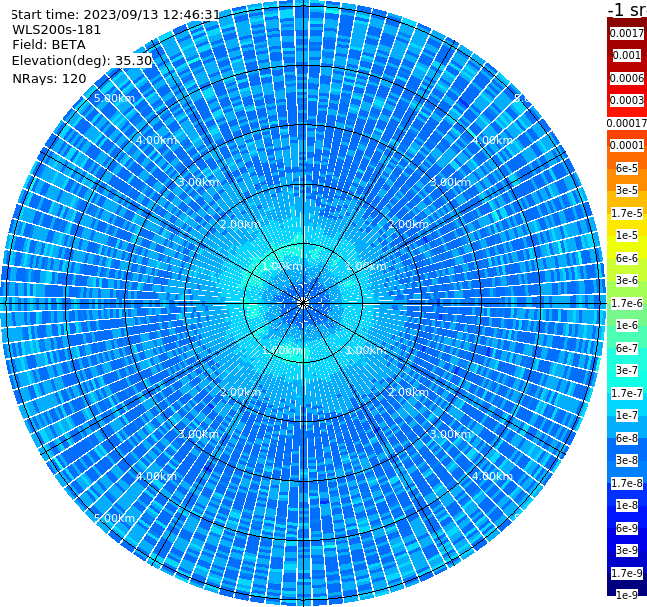Click the 4.00km ring label in lower-right quadrant

pyautogui.click(x=492, y=476)
